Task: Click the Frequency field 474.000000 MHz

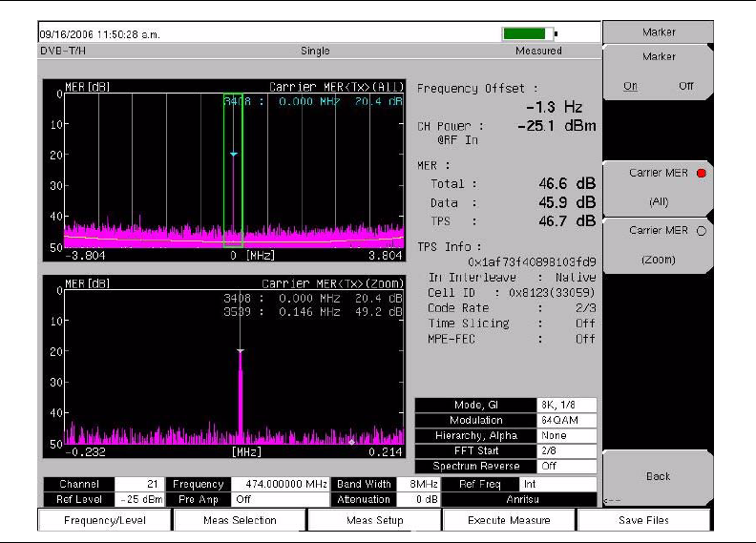Action: [279, 485]
